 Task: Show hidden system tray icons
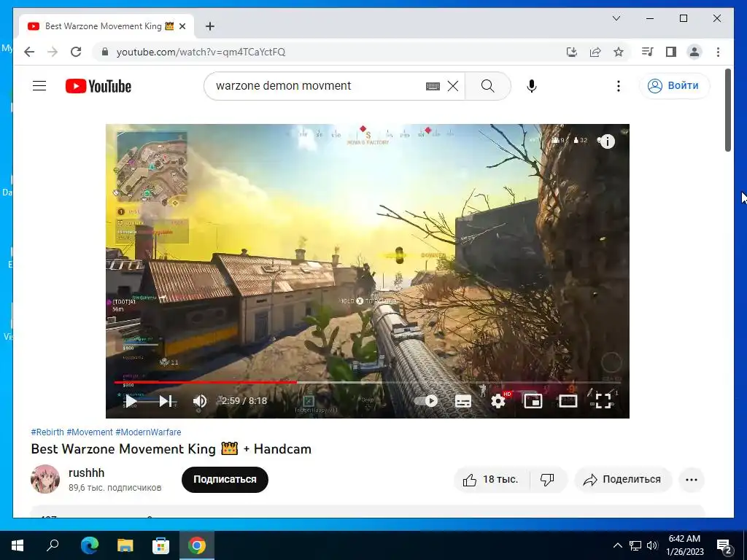(x=617, y=545)
